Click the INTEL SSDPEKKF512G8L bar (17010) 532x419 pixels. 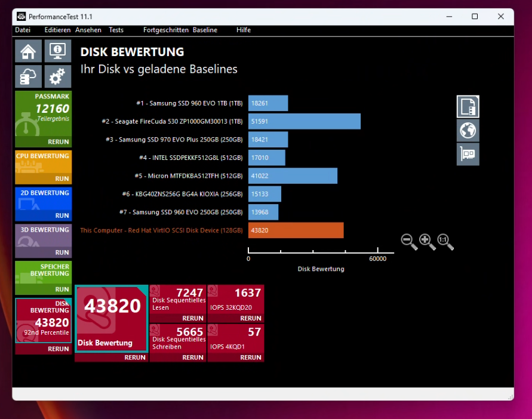(267, 158)
